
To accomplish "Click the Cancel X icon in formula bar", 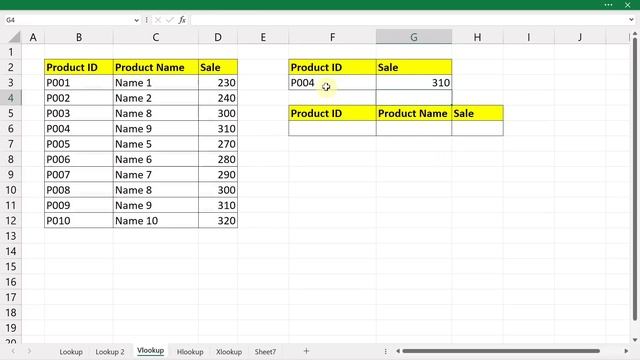I will click(158, 20).
